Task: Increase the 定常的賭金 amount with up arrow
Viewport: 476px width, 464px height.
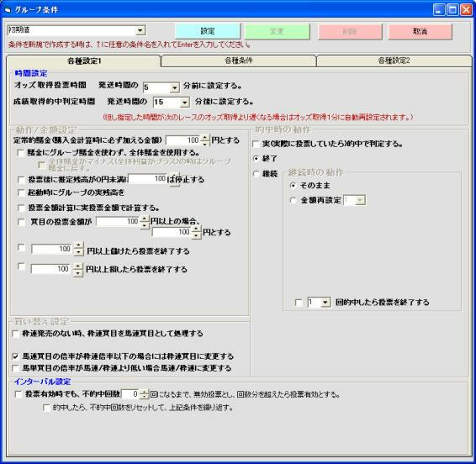Action: tap(205, 138)
